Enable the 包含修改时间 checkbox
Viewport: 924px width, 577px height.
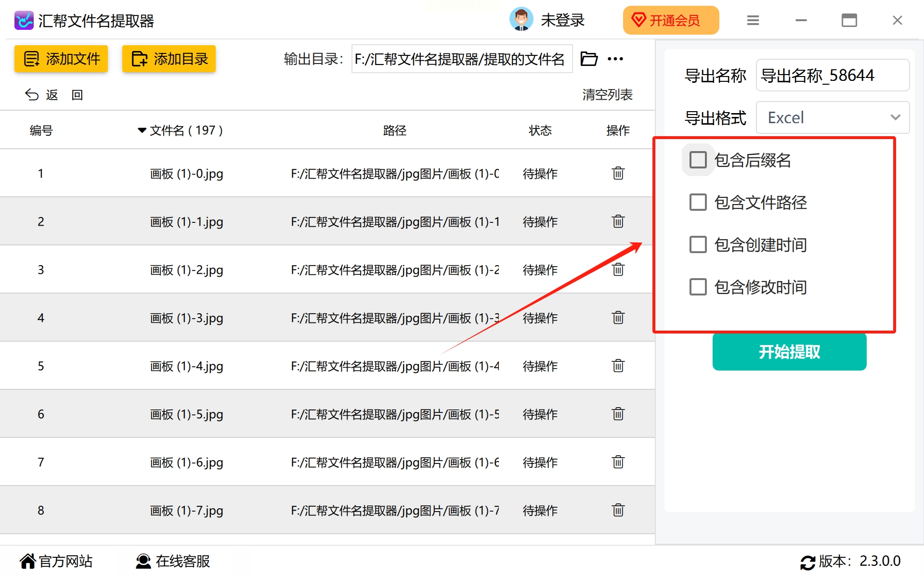[698, 287]
